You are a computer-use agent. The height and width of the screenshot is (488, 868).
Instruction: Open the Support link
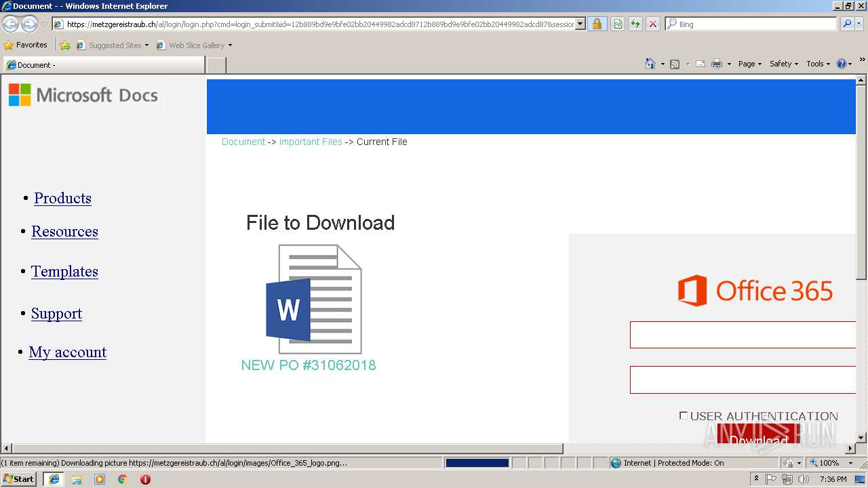(56, 313)
